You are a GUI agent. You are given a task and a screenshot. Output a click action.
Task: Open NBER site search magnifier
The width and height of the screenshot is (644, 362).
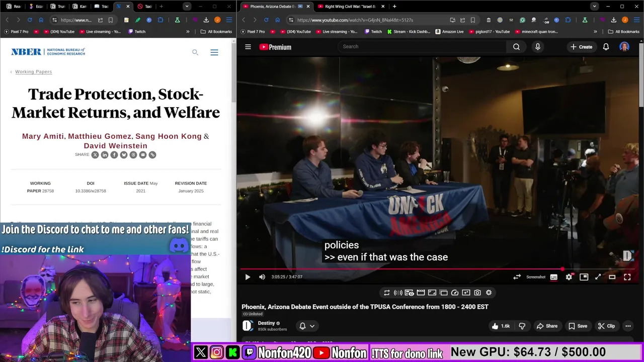195,52
